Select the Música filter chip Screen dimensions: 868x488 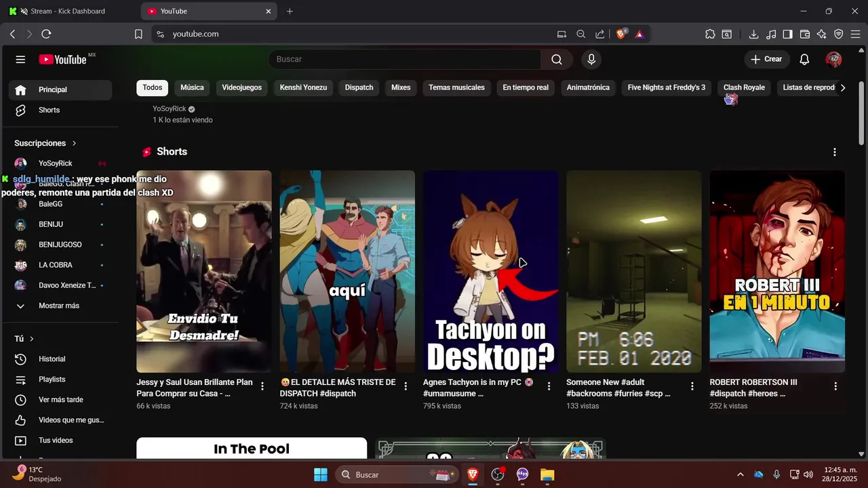(192, 88)
